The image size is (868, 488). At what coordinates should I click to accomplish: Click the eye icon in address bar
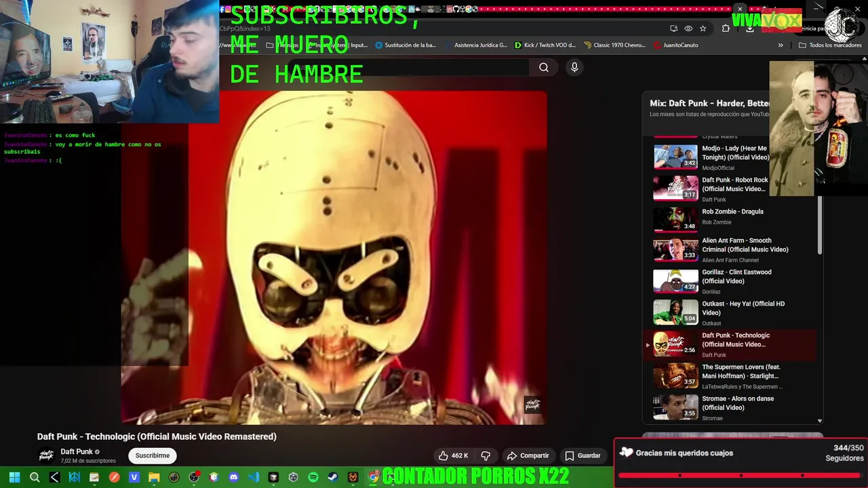688,28
